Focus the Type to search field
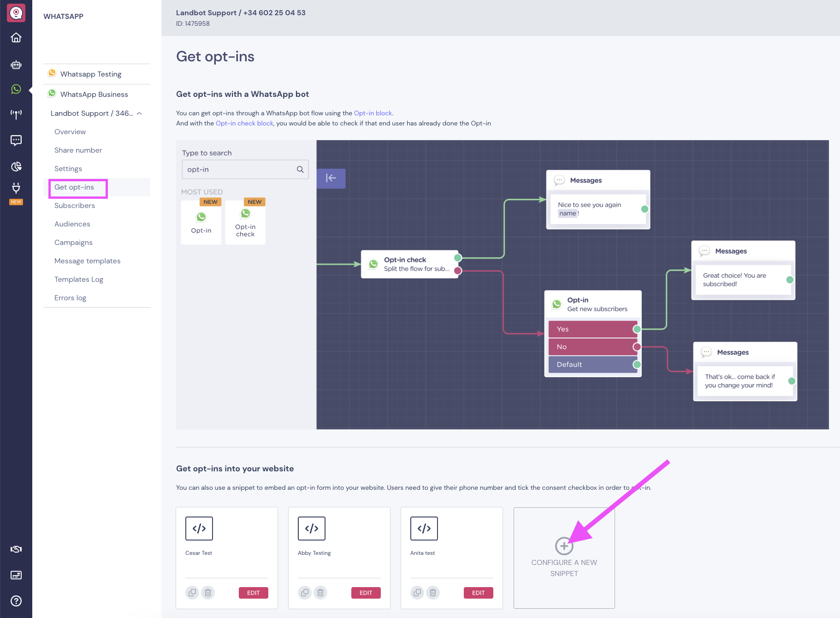The width and height of the screenshot is (840, 618). (x=245, y=169)
